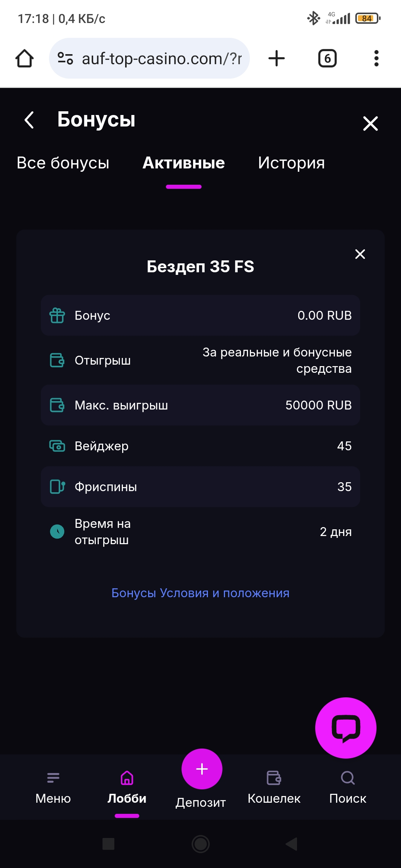401x868 pixels.
Task: Switch to Все бонусы tab
Action: tap(63, 163)
